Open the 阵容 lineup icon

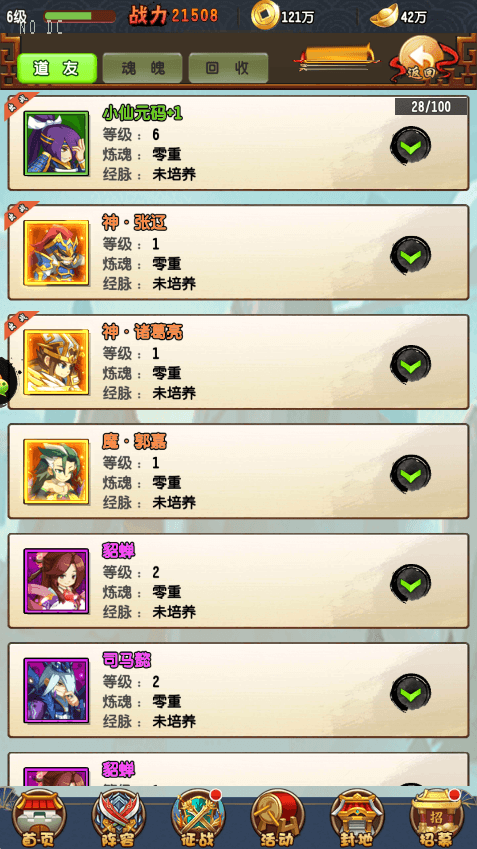click(118, 818)
